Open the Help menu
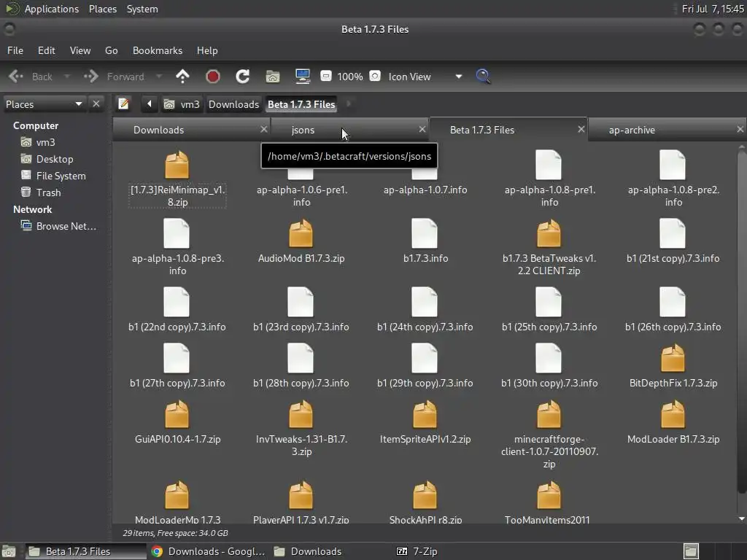747x560 pixels. (x=207, y=50)
